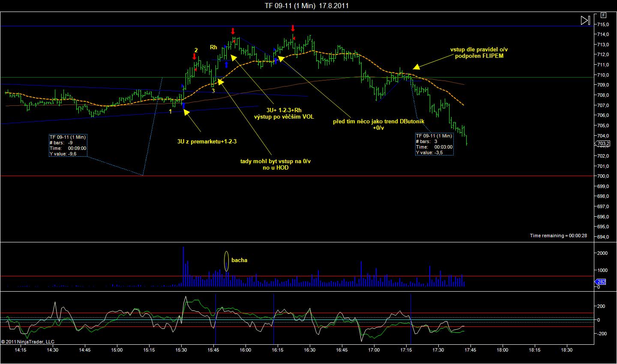Screen dimensions: 617x364
Task: Click the 700,0 price axis label
Action: click(x=603, y=176)
